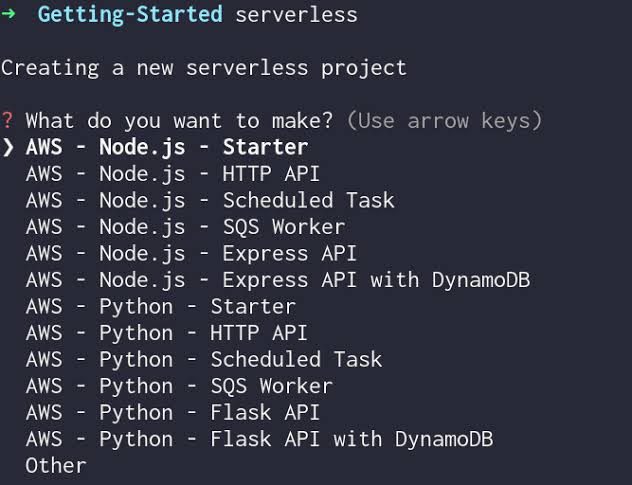Click the selection chevron beside Node.js Starter
Screen dimensions: 632x485
click(x=9, y=148)
